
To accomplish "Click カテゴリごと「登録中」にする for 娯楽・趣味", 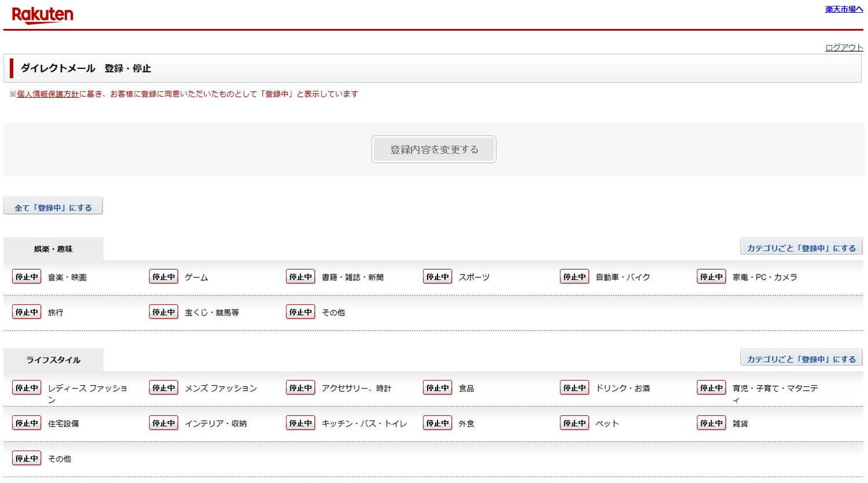I will (801, 247).
